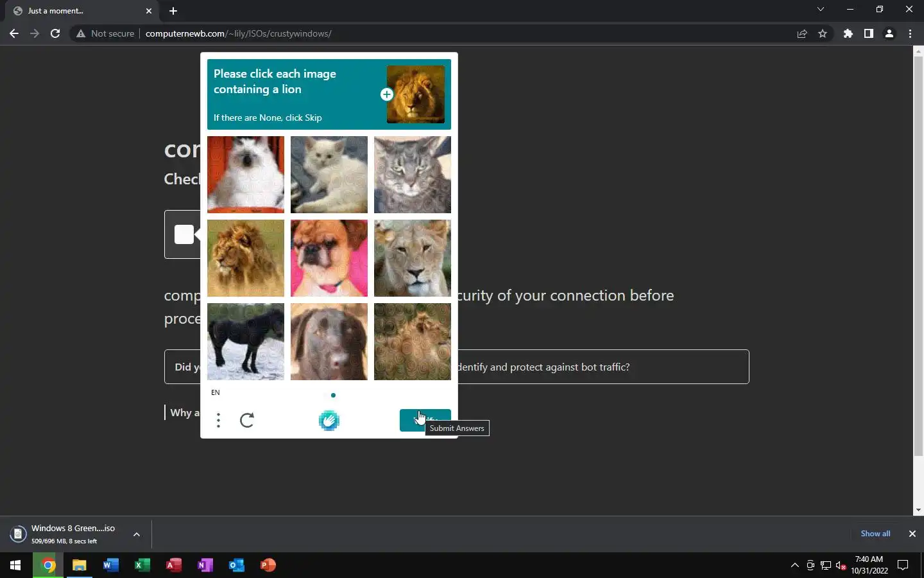This screenshot has width=924, height=578.
Task: Open Chrome's three-dot menu
Action: [x=910, y=33]
